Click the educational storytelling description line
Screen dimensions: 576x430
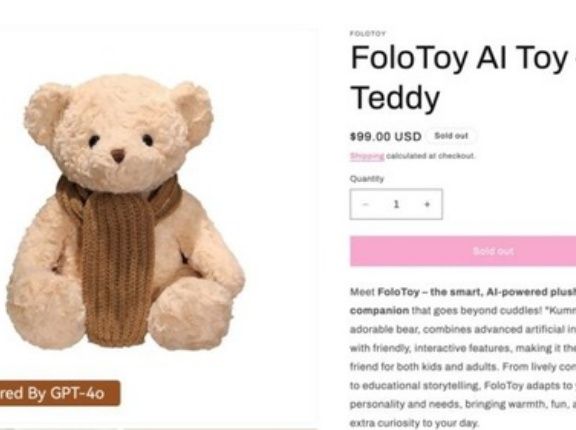tap(463, 386)
